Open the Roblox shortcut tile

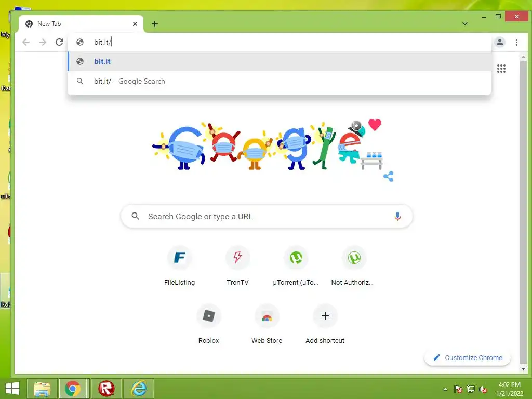click(x=209, y=324)
